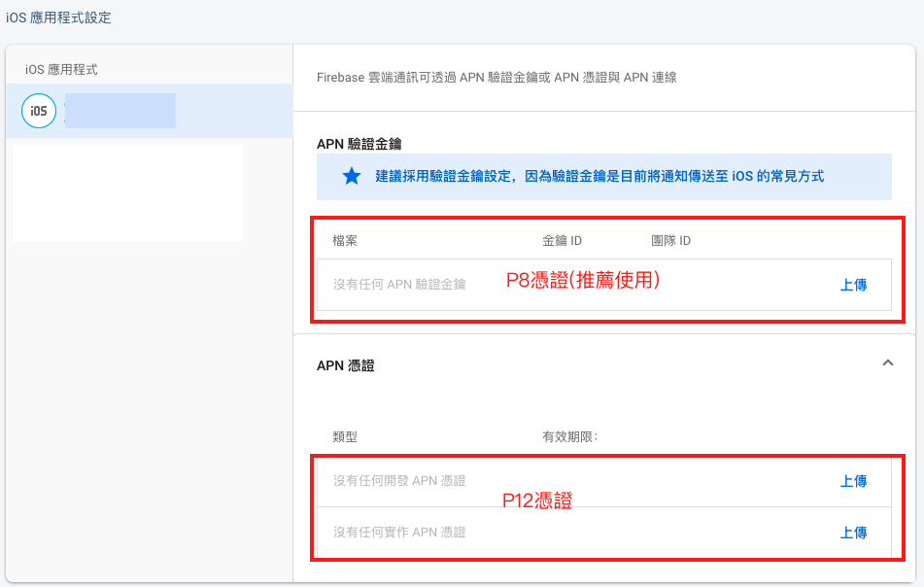Click the 檔案 column header
This screenshot has height=587, width=924.
click(345, 240)
